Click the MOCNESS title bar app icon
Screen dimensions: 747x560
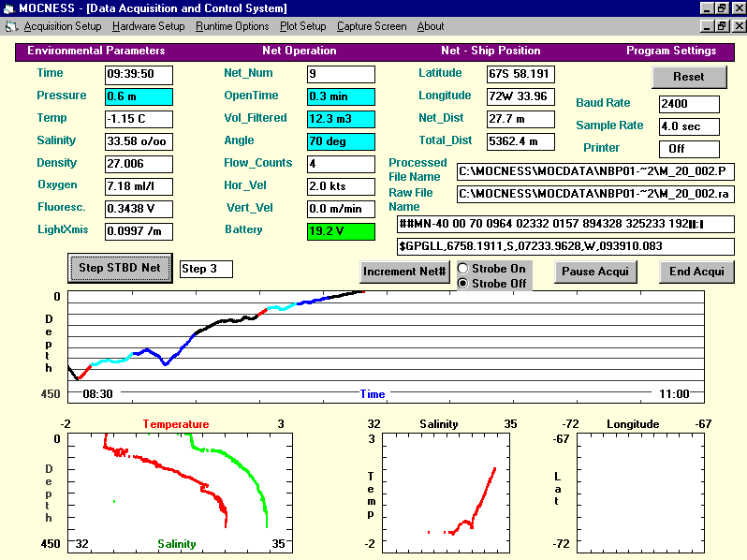(8, 8)
